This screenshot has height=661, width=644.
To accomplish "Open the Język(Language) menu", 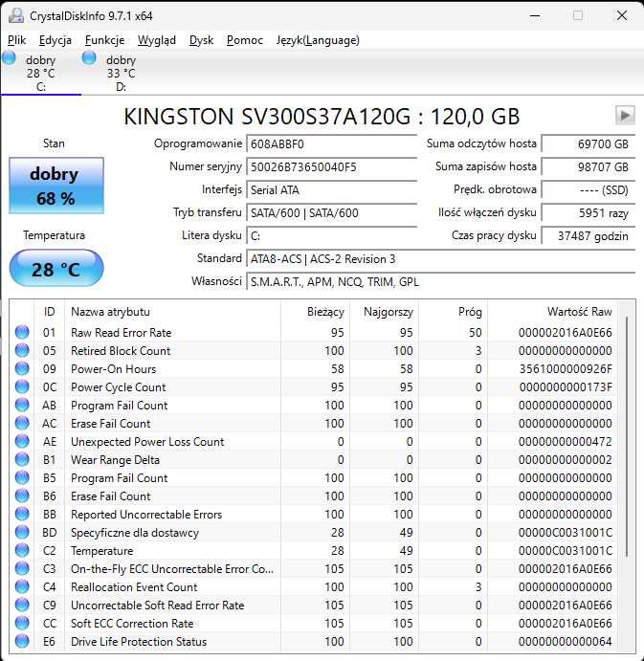I will [x=318, y=40].
